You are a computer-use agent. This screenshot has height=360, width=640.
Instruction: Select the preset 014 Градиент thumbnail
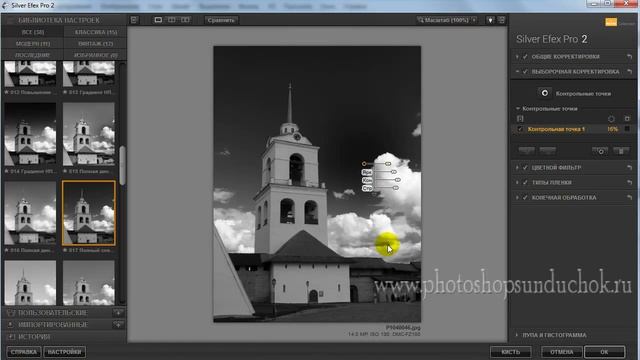pos(30,134)
